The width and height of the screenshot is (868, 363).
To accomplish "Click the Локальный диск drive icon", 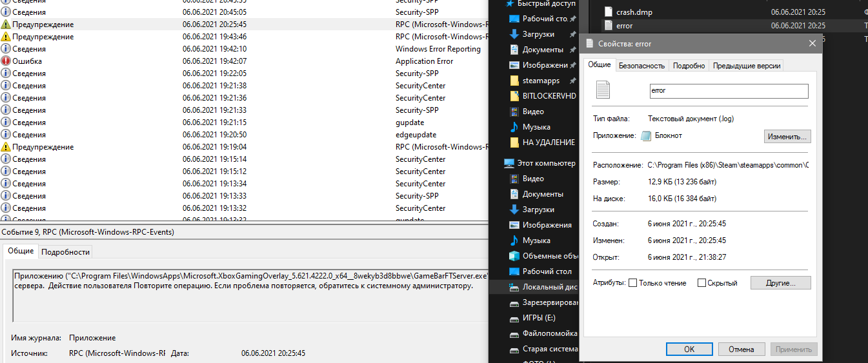I will [514, 287].
